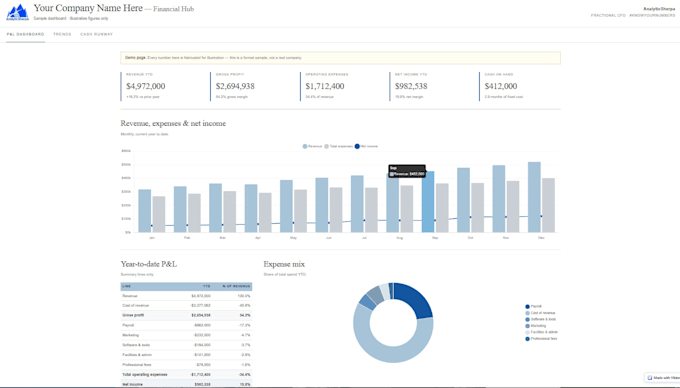The image size is (680, 388).
Task: Click the AnalyticSherpa mountain logo
Action: (17, 12)
